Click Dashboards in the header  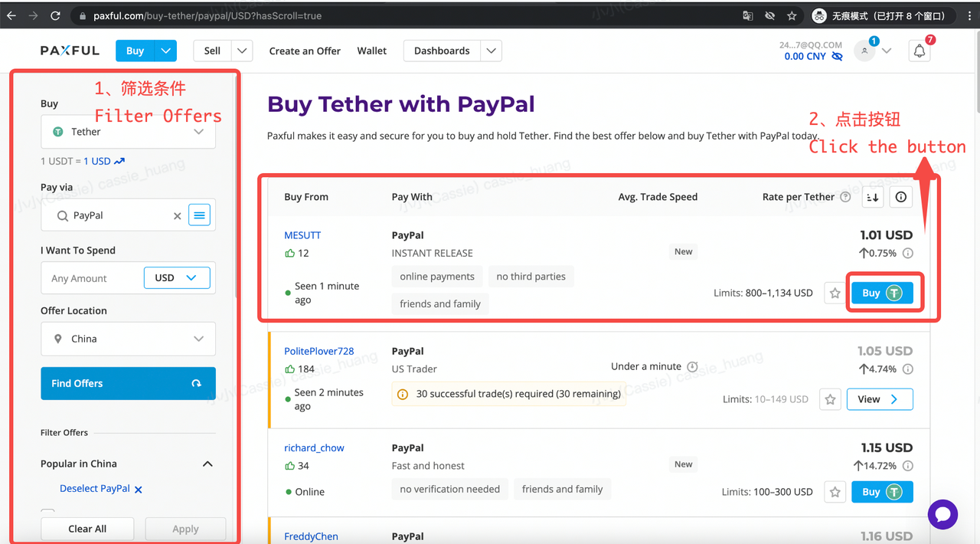pyautogui.click(x=442, y=51)
